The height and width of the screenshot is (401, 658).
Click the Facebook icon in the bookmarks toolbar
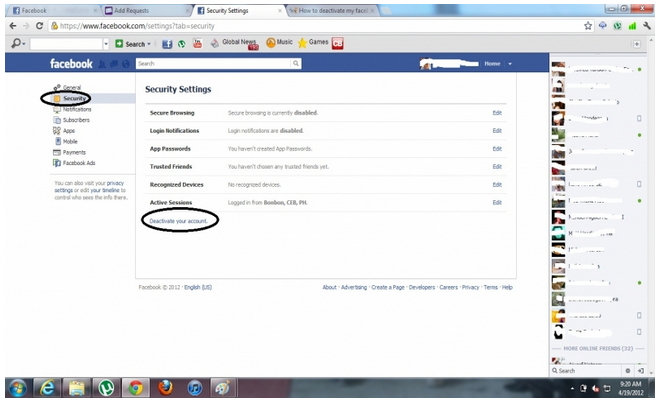pyautogui.click(x=167, y=44)
